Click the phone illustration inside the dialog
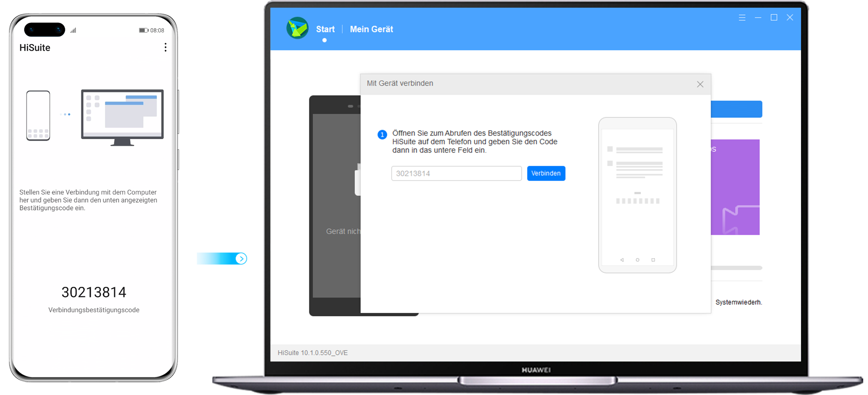Image resolution: width=868 pixels, height=395 pixels. pyautogui.click(x=637, y=195)
